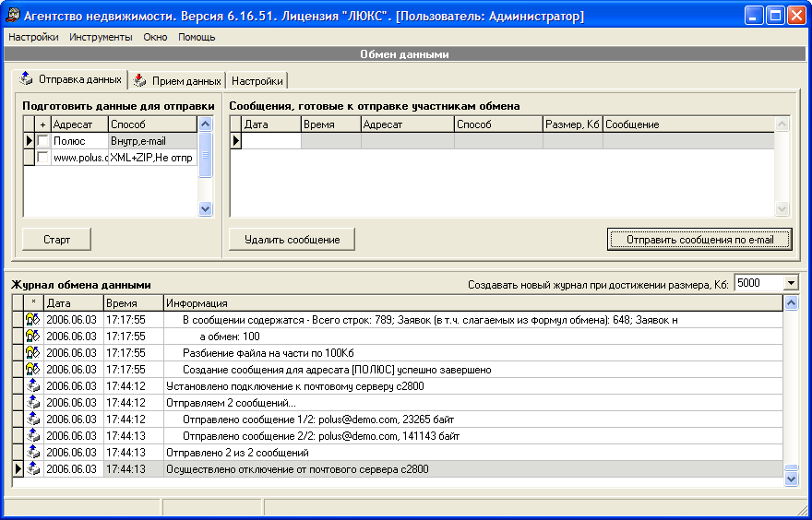Click Размер, Кб column header
This screenshot has width=812, height=520.
[x=573, y=124]
